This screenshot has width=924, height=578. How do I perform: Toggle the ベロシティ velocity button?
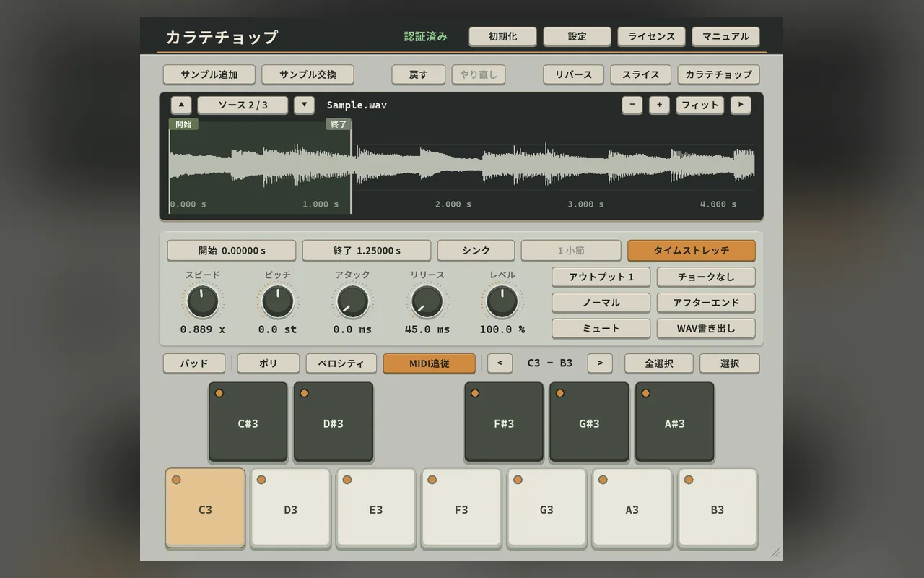pos(341,363)
